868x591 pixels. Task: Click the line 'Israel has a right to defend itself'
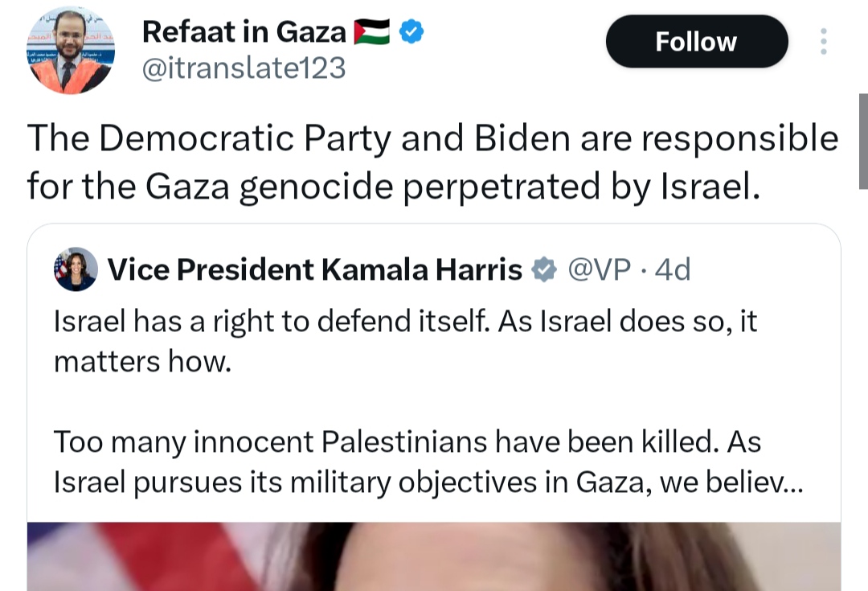[x=273, y=322]
